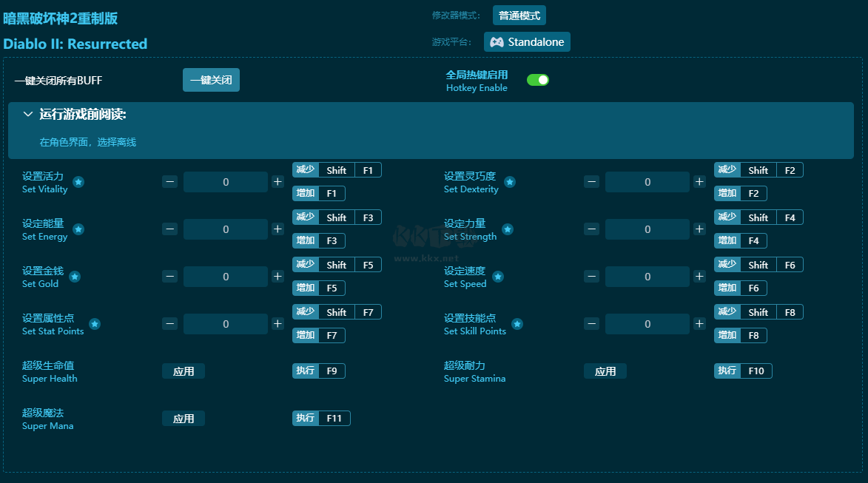868x483 pixels.
Task: Decrease Set Gold with minus button
Action: click(170, 276)
